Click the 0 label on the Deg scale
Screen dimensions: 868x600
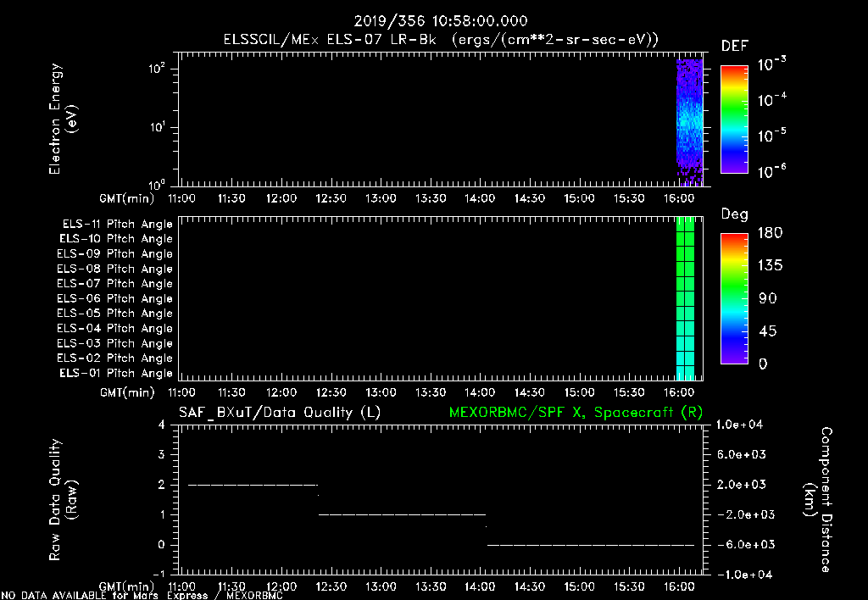[763, 364]
